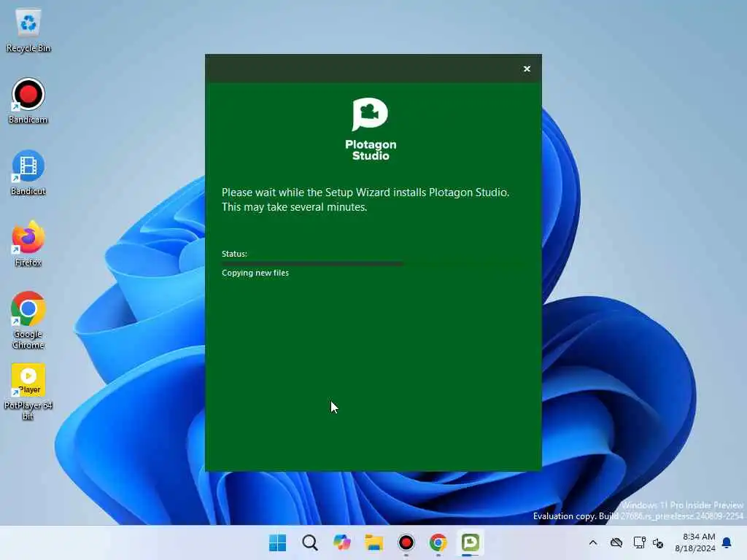Open the Recycle Bin desktop icon
Image resolution: width=747 pixels, height=560 pixels.
(x=28, y=31)
